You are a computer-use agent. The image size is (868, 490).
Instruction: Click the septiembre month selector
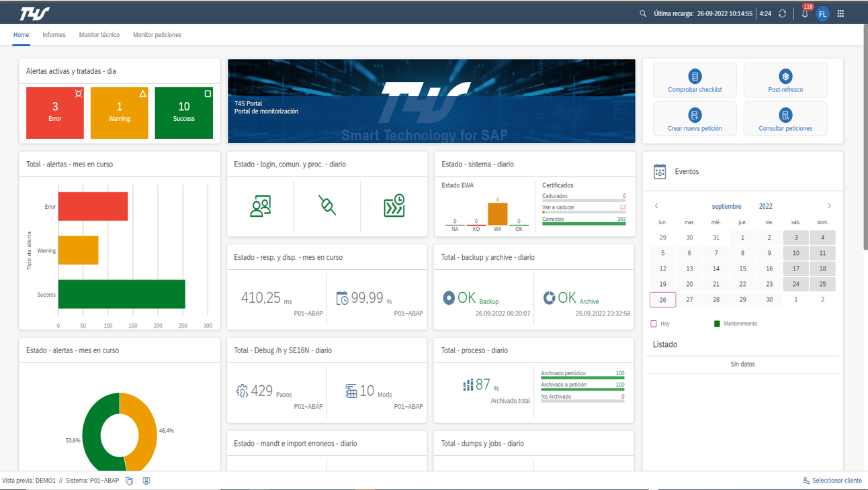(x=726, y=207)
